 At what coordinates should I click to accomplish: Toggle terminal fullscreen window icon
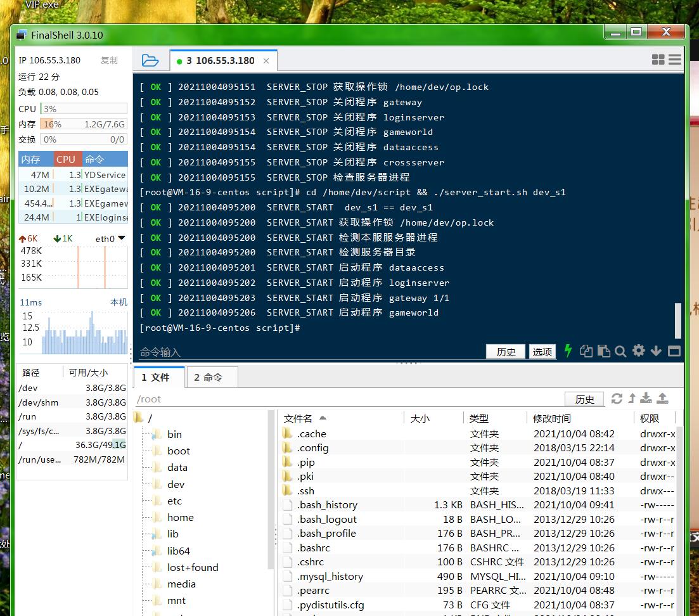[x=674, y=351]
